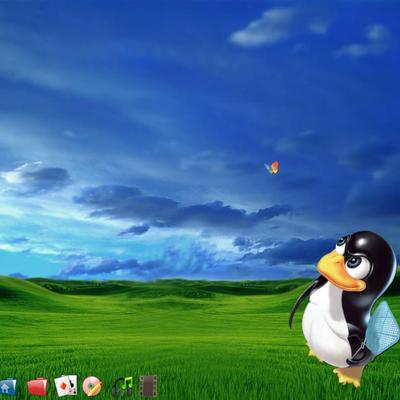Image resolution: width=400 pixels, height=400 pixels.
Task: Launch the headphones music player icon
Action: [123, 386]
